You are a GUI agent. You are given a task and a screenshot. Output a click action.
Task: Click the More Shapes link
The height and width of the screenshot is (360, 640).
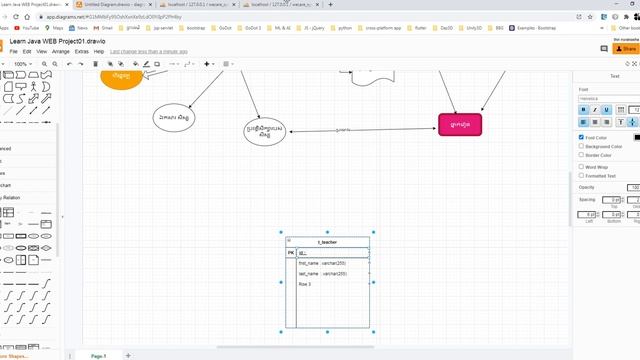click(13, 356)
